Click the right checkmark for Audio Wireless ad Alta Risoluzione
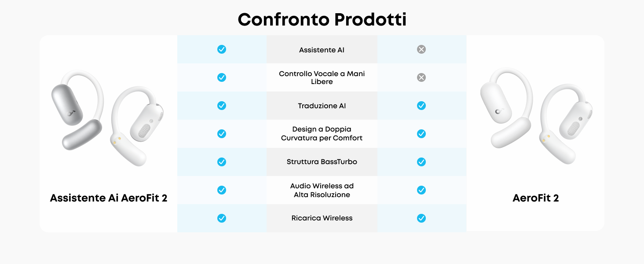The width and height of the screenshot is (644, 264). click(x=421, y=190)
